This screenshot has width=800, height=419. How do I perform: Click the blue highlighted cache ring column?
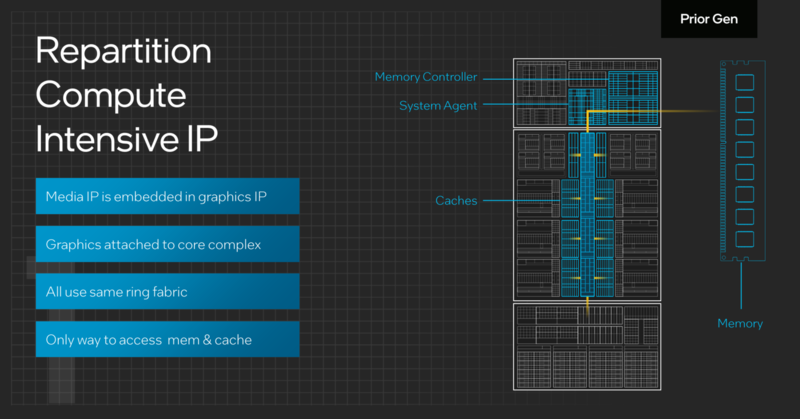(x=586, y=215)
